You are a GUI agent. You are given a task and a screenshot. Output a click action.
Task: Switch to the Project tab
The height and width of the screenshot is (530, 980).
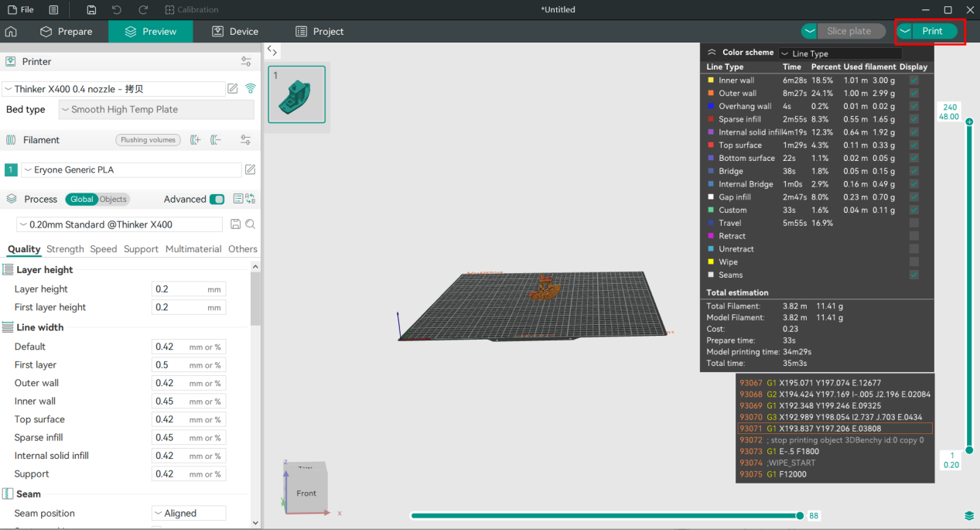pyautogui.click(x=319, y=32)
